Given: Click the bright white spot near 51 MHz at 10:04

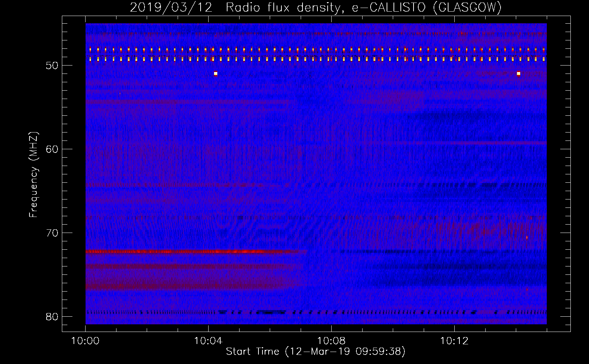Looking at the screenshot, I should 216,74.
